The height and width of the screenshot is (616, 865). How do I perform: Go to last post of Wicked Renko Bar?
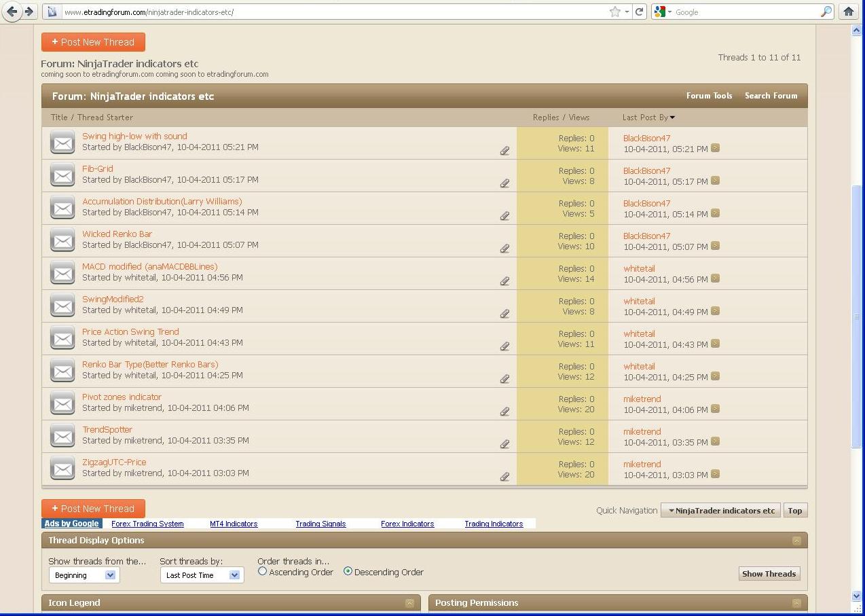pos(715,246)
